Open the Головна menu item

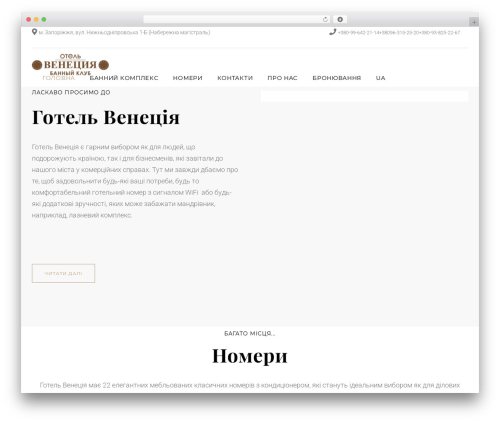pyautogui.click(x=59, y=78)
